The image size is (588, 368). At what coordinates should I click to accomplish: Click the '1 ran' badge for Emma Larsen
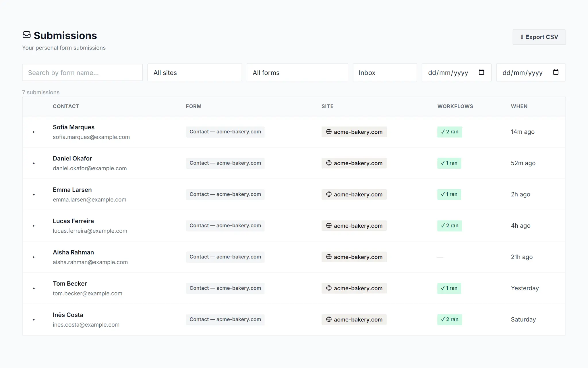click(x=449, y=194)
